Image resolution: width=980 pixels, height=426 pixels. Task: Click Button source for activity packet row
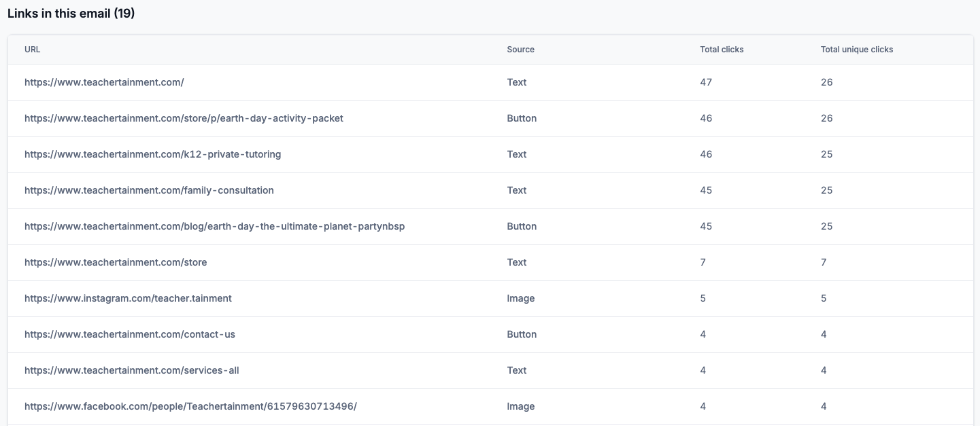click(x=522, y=118)
